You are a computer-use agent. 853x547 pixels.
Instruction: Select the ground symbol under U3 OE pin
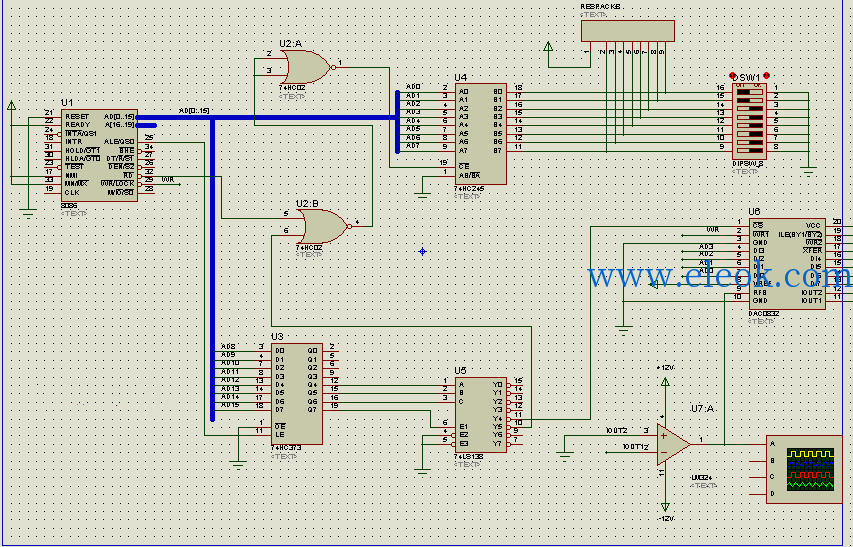pyautogui.click(x=238, y=464)
